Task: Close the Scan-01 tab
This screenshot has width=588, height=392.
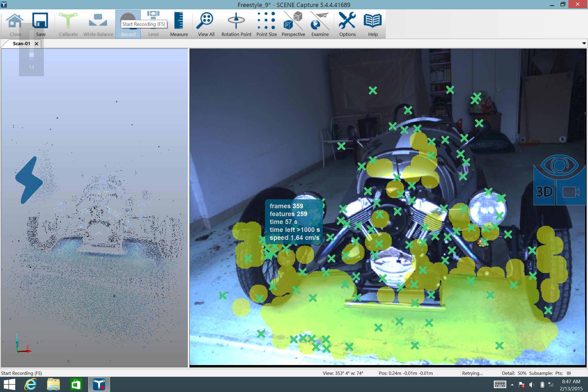Action: [x=36, y=44]
